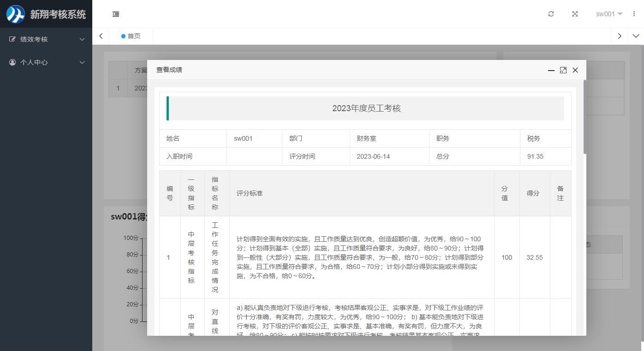Click the refresh page icon

pyautogui.click(x=551, y=14)
